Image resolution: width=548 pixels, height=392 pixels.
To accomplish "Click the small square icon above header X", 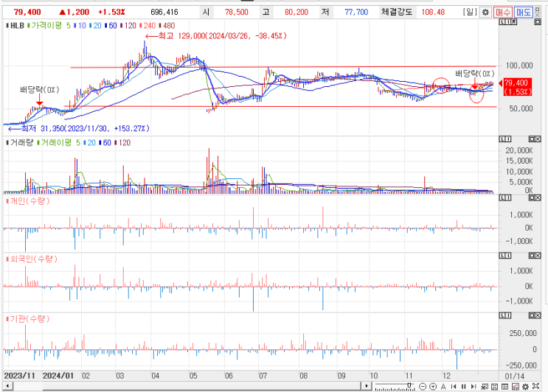I will tap(538, 8).
